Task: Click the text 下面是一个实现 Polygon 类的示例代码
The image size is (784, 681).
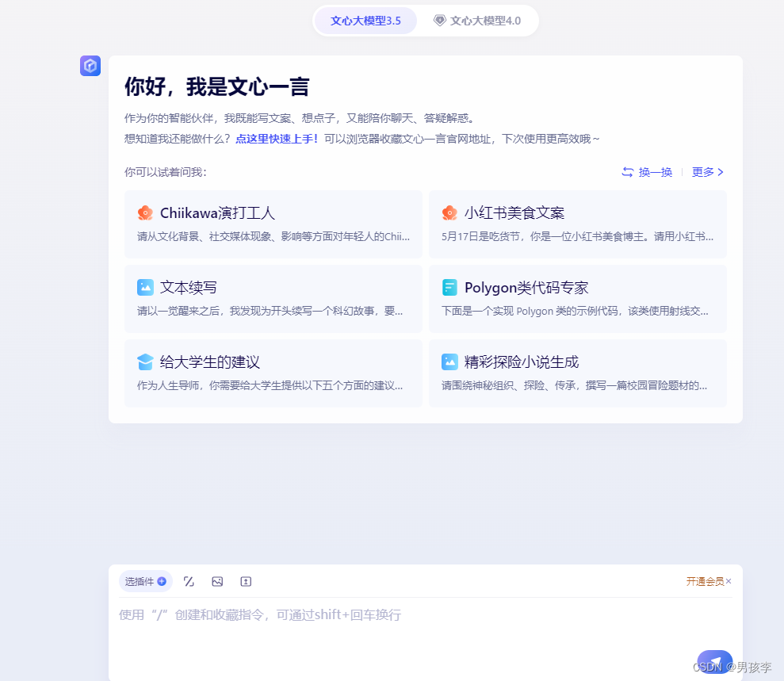Action: pyautogui.click(x=575, y=311)
